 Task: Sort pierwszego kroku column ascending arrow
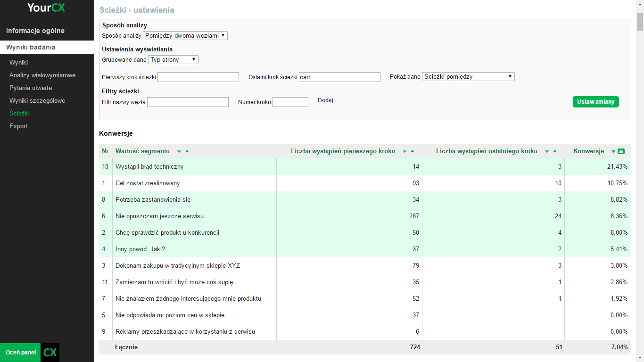point(413,151)
